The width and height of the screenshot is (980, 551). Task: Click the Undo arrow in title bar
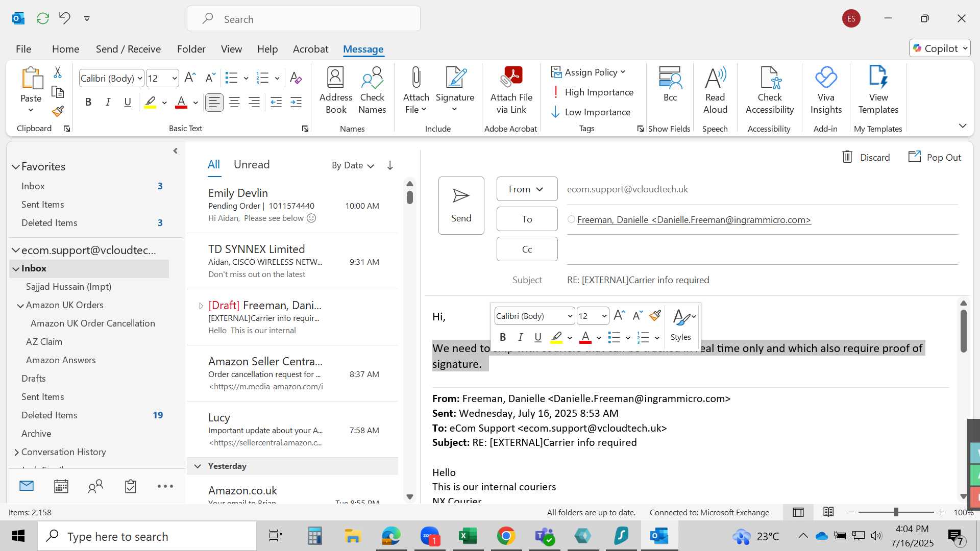[x=64, y=18]
